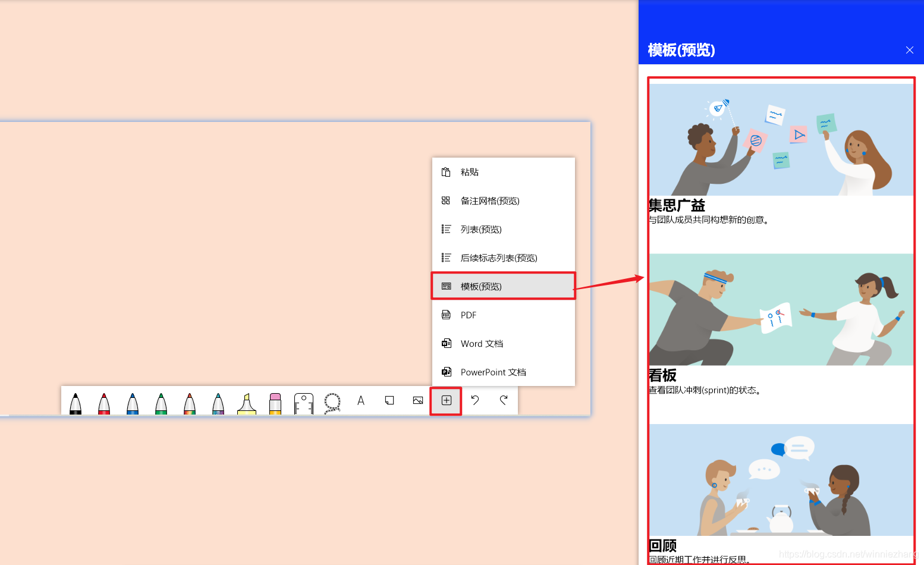The image size is (924, 565).
Task: Select the red pen tool
Action: [x=104, y=403]
